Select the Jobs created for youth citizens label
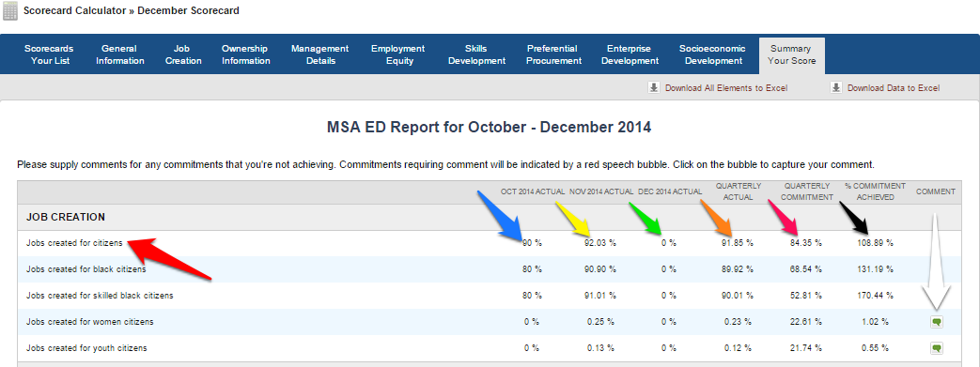This screenshot has height=367, width=980. 86,347
